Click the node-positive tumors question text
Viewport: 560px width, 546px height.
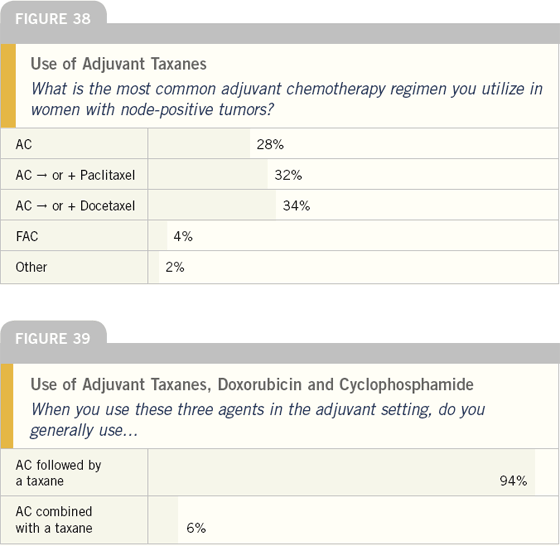pyautogui.click(x=286, y=99)
